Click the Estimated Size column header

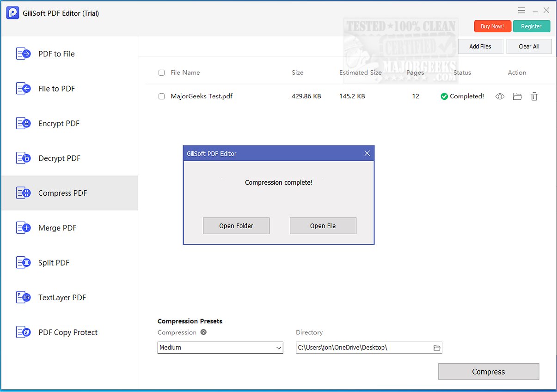(x=361, y=72)
